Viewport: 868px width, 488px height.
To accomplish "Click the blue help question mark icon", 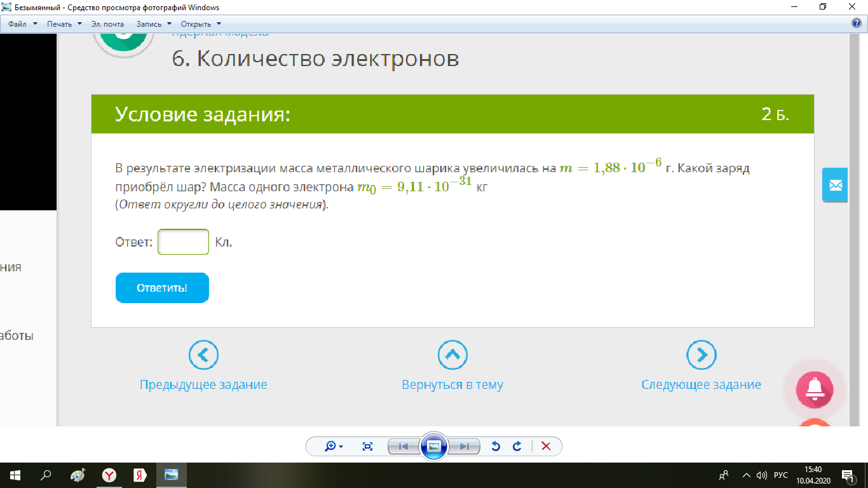I will click(x=856, y=24).
